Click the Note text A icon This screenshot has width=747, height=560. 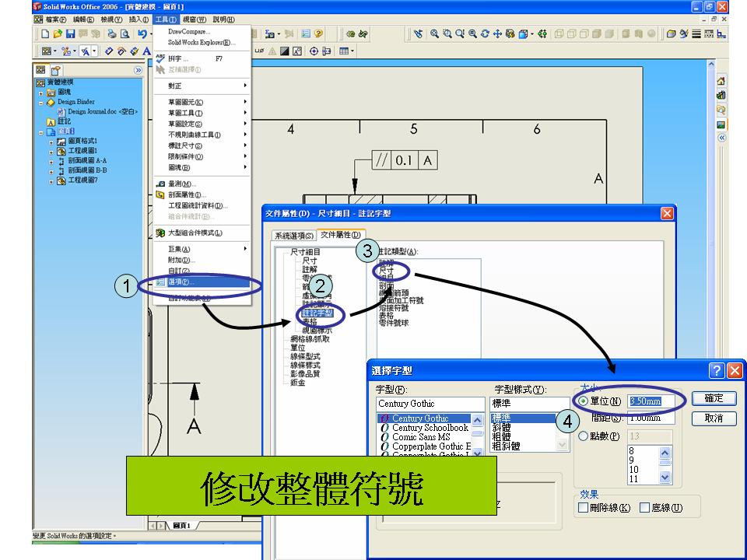point(146,51)
